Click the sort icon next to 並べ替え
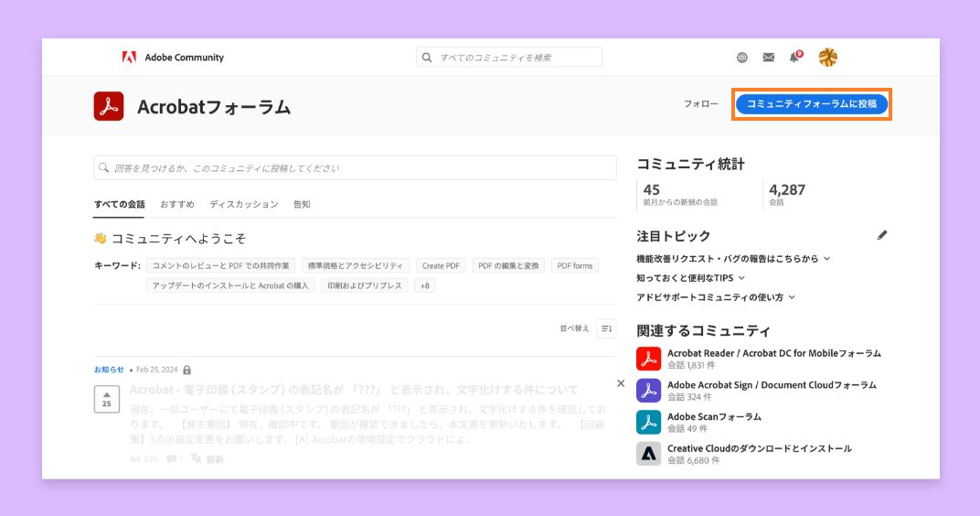Screen dimensions: 980x516 coord(606,328)
